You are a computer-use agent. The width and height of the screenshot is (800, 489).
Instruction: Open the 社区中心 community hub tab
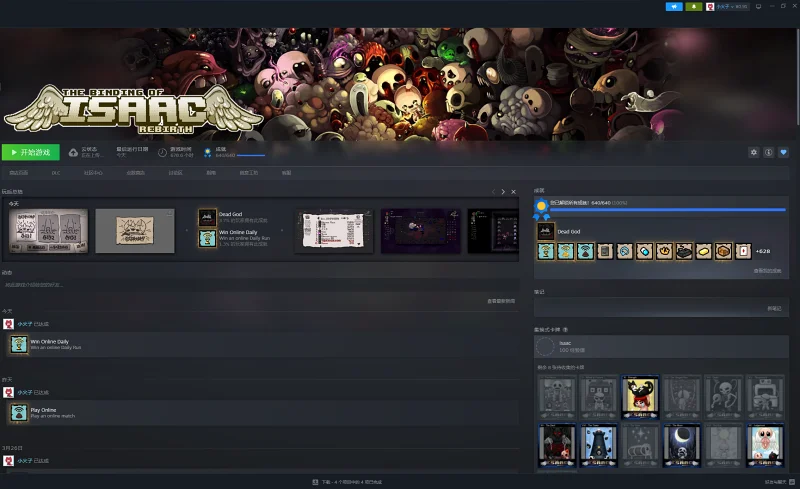(x=93, y=173)
